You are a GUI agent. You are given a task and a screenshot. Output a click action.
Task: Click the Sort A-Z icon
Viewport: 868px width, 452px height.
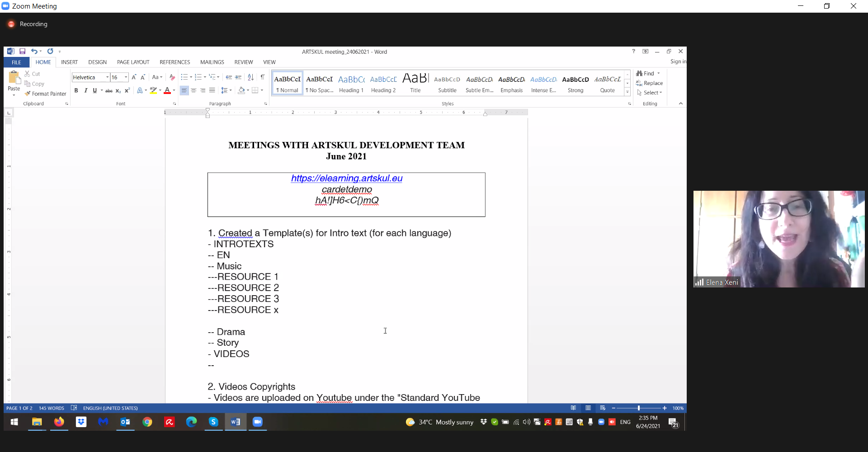tap(250, 77)
